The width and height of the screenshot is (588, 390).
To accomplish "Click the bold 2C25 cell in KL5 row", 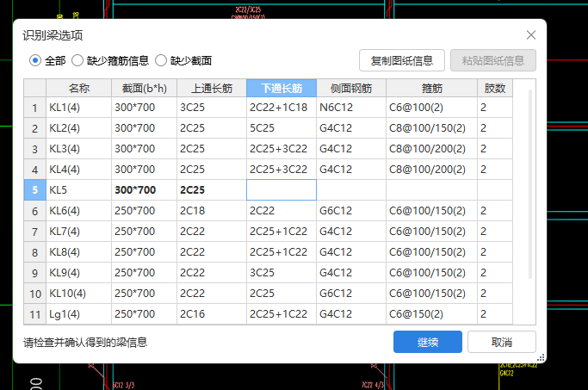I will (x=212, y=189).
